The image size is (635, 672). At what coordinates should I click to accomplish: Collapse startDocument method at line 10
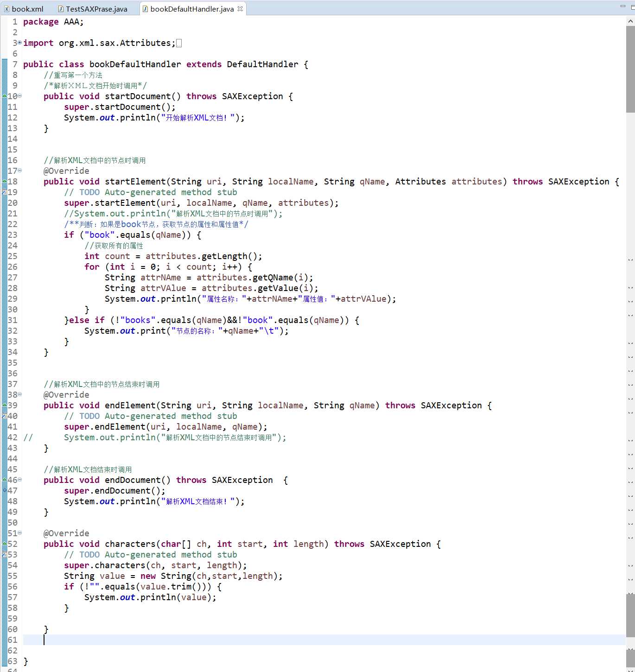click(x=19, y=96)
